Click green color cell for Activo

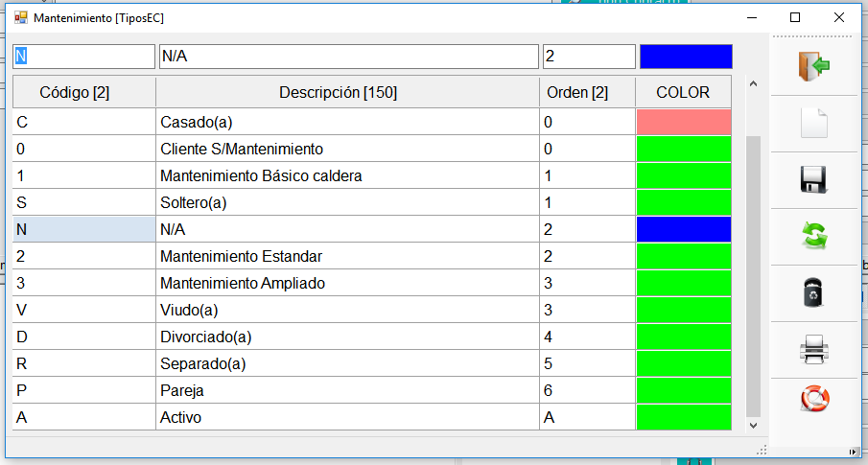(684, 417)
